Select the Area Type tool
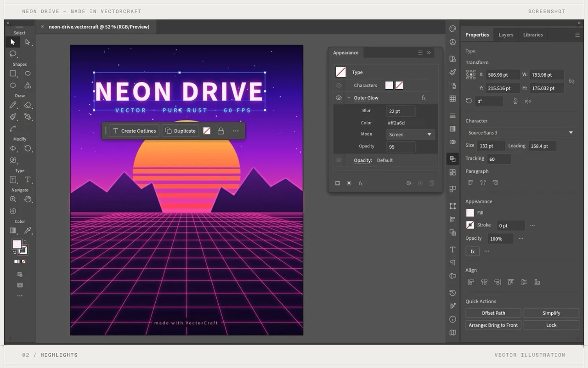 coord(13,180)
